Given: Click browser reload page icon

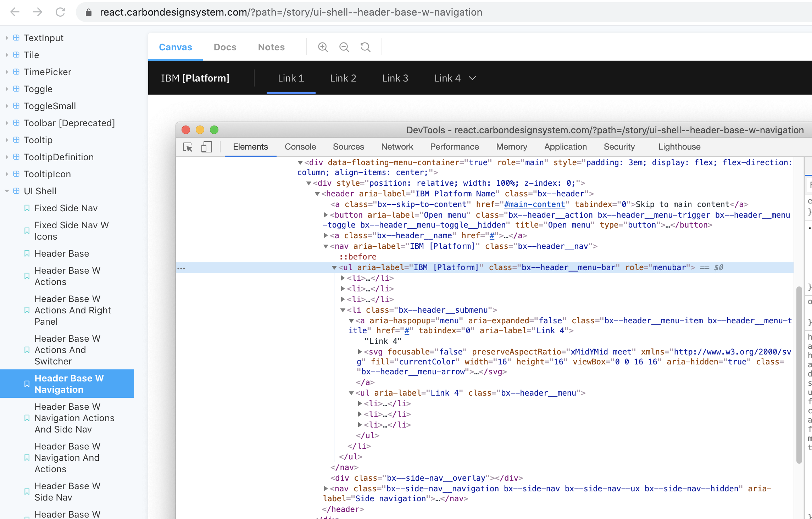Looking at the screenshot, I should [61, 12].
